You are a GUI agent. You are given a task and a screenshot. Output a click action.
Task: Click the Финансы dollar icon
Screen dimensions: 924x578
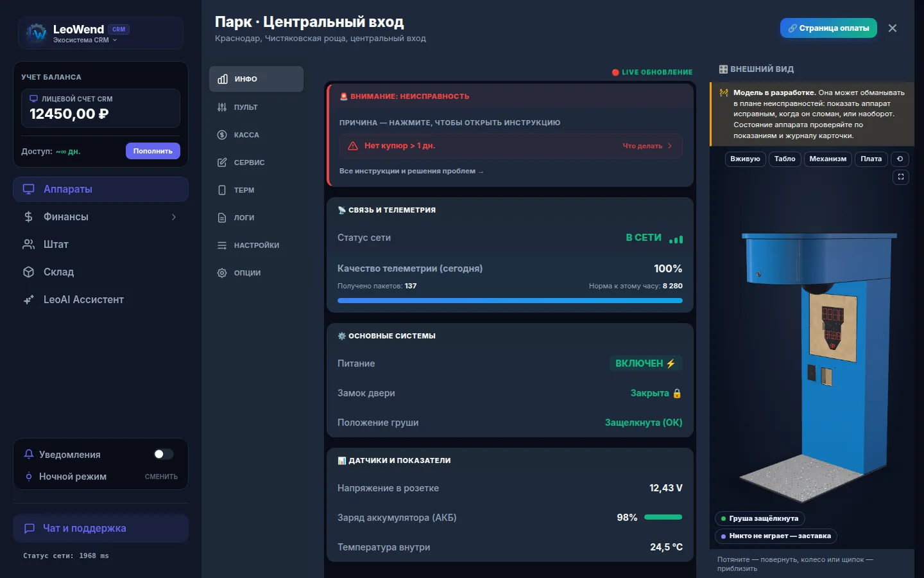pos(28,217)
